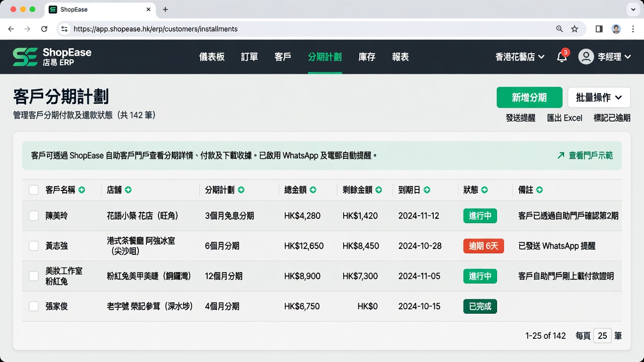
Task: Open a new browser tab
Action: point(166,10)
